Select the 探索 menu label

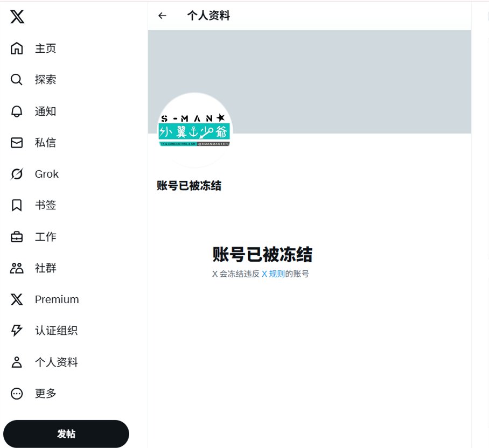tap(46, 80)
